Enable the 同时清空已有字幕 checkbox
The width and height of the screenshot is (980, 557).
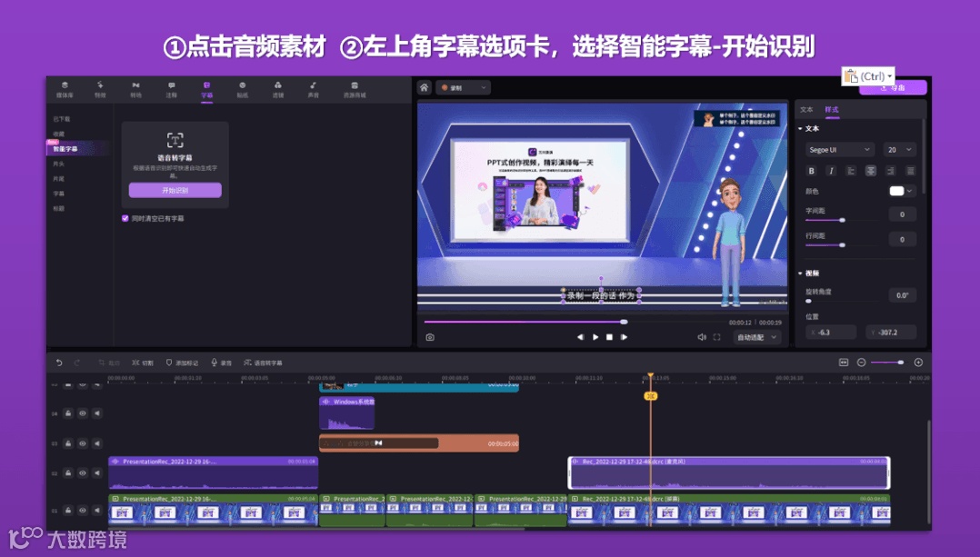(x=125, y=219)
